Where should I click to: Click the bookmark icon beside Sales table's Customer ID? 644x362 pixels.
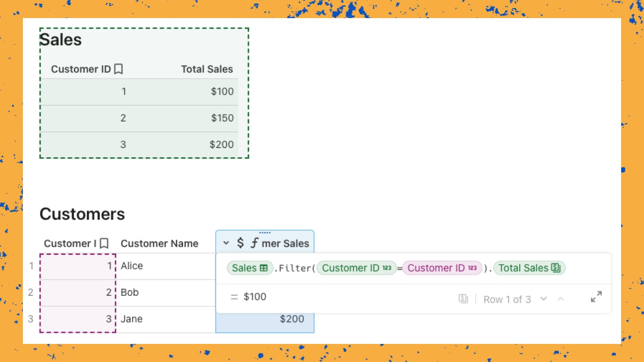pyautogui.click(x=118, y=69)
